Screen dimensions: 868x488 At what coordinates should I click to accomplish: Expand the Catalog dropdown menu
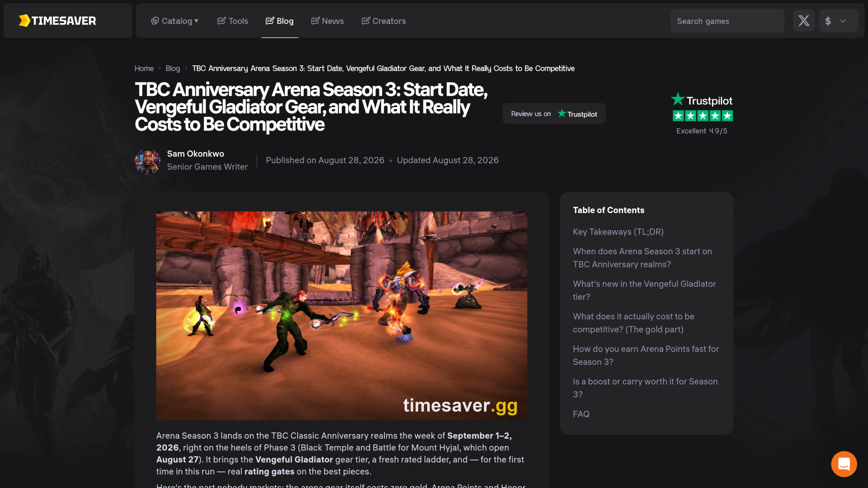tap(175, 21)
